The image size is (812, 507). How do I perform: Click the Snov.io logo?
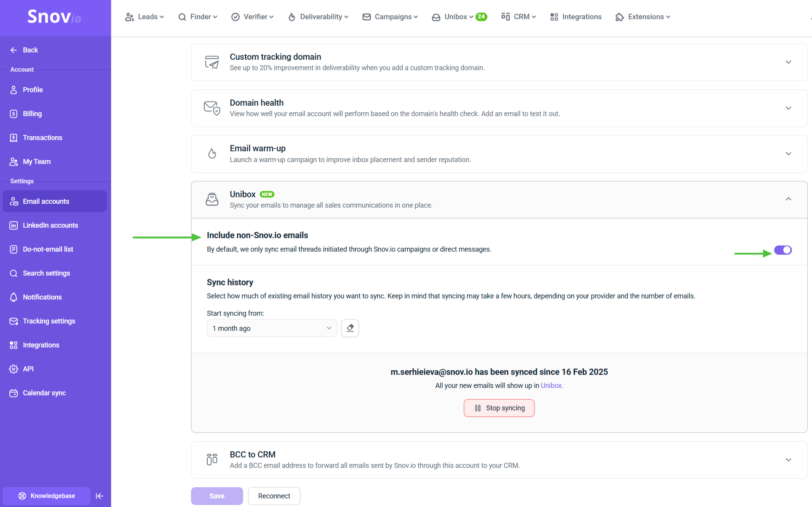[x=54, y=17]
